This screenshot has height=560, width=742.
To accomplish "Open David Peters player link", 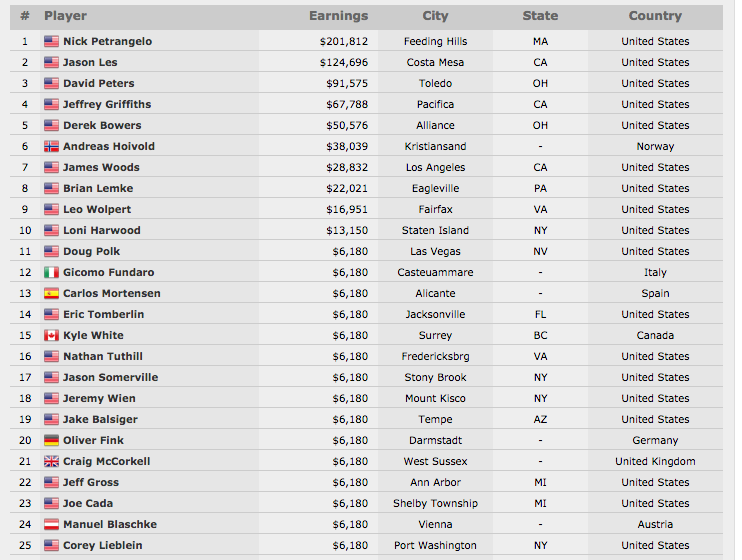I will click(98, 83).
